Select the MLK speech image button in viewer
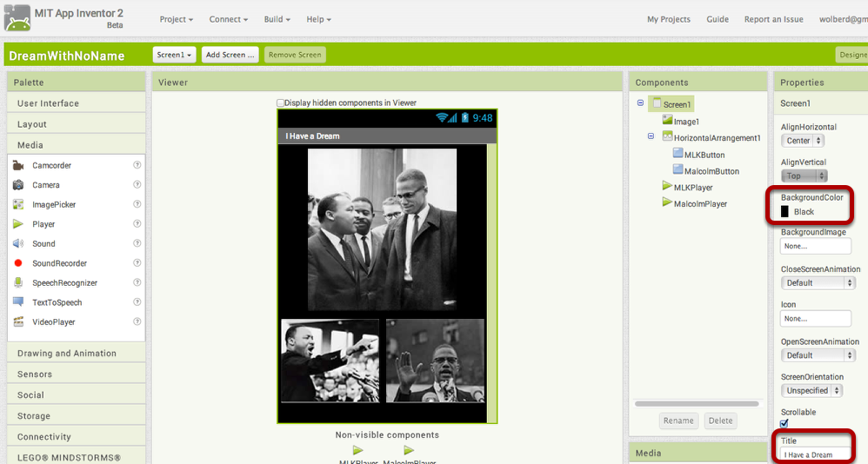Screen dimensions: 868x464 [330, 361]
